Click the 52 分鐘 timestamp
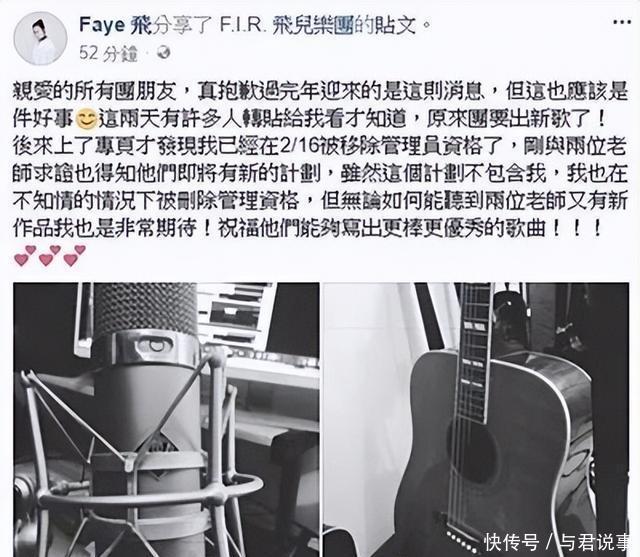640x557 pixels. (x=108, y=53)
